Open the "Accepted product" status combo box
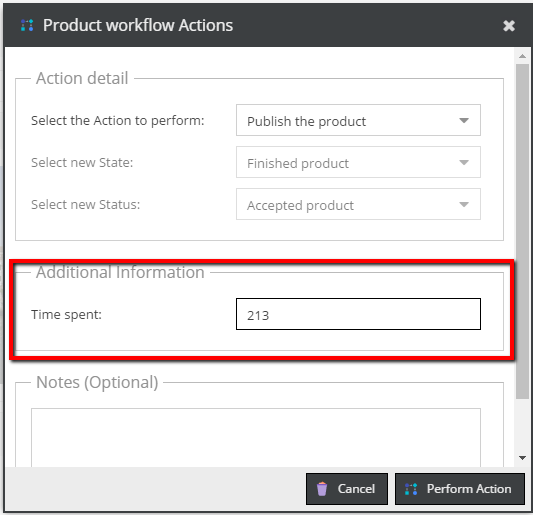Image resolution: width=533 pixels, height=515 pixels. 358,204
